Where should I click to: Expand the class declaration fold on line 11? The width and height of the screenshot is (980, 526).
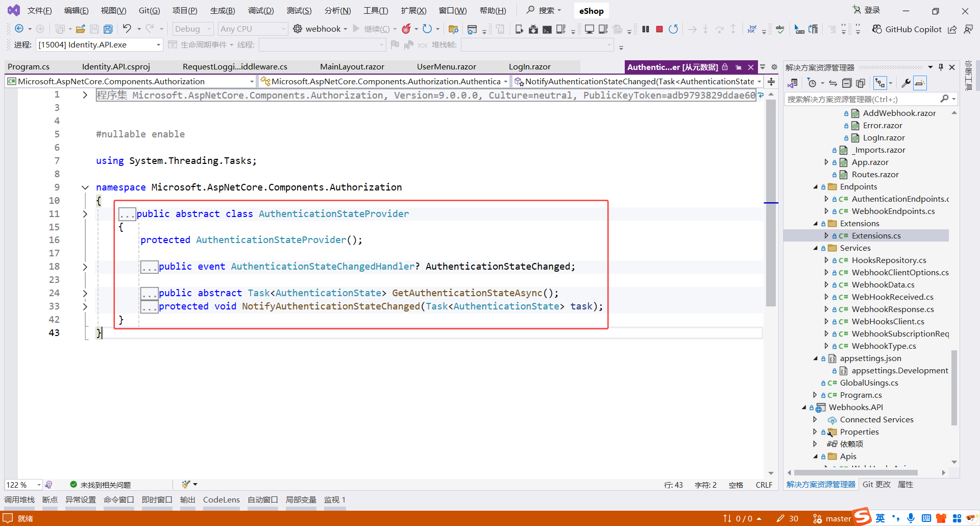point(85,214)
